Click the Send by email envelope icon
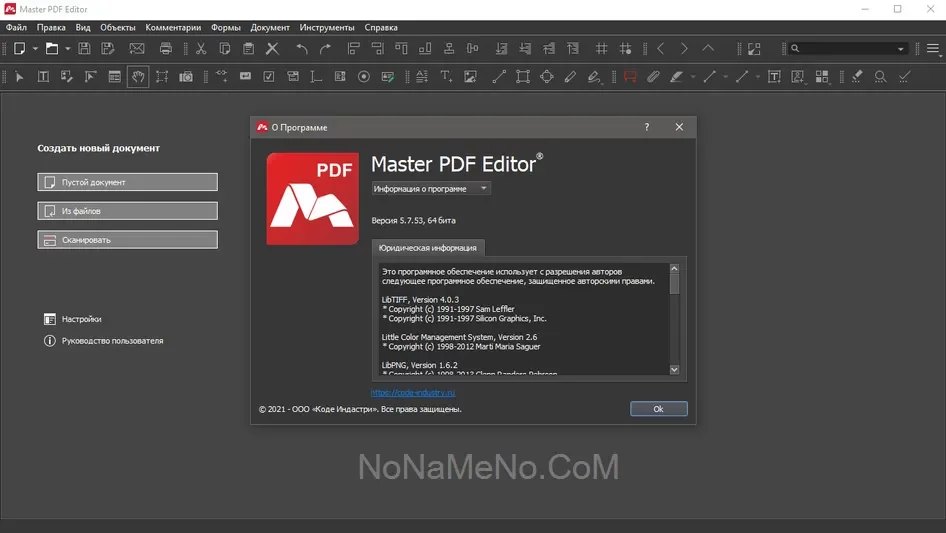This screenshot has width=946, height=533. (x=137, y=48)
